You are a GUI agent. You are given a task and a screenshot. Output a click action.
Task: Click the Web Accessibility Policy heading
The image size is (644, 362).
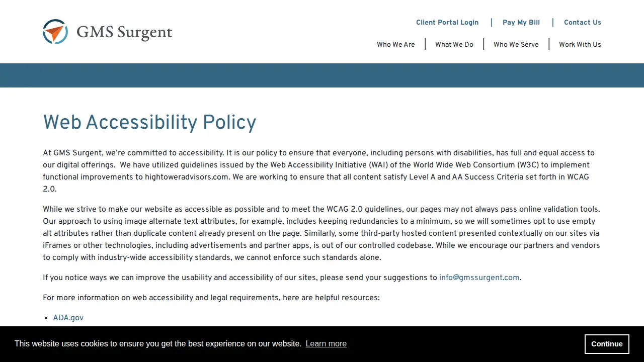[x=149, y=122]
